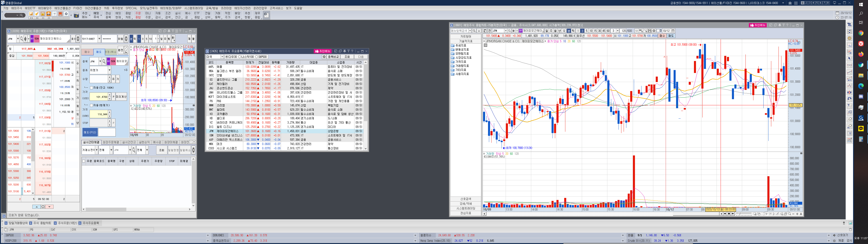868x244 pixels.
Task: Click the chart's horizontal time scrollbar
Action: coord(603,214)
